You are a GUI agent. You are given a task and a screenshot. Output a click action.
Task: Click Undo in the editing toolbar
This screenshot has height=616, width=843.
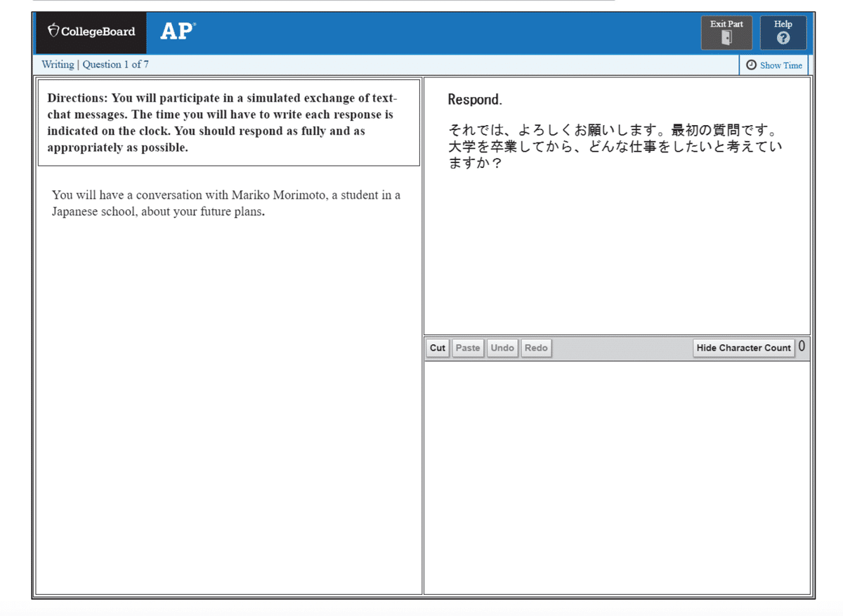tap(502, 348)
